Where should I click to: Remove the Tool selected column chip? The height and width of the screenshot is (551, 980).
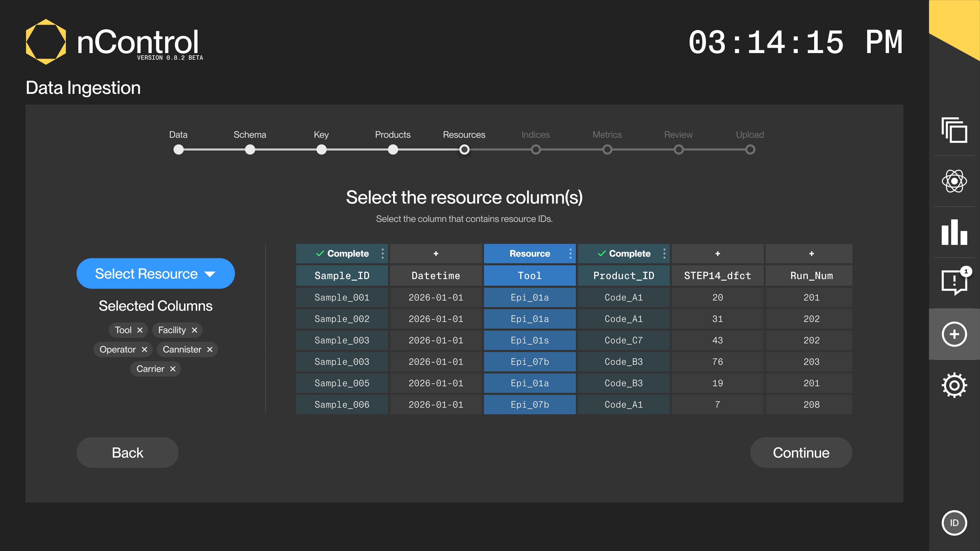pyautogui.click(x=140, y=330)
